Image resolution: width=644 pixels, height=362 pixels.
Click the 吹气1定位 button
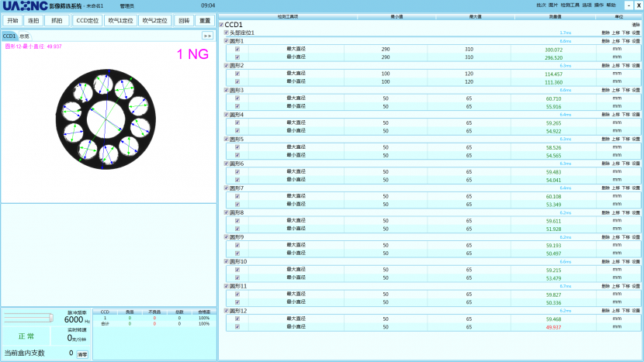point(121,20)
